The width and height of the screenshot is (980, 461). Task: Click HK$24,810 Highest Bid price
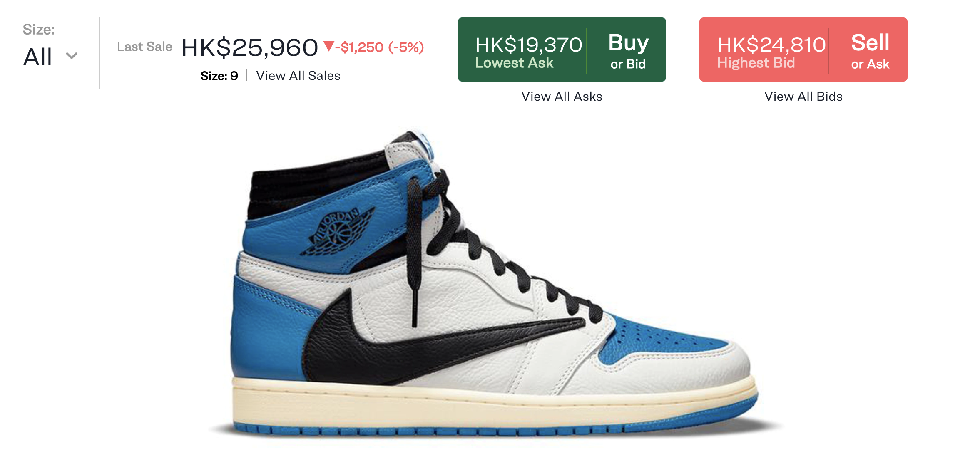771,45
